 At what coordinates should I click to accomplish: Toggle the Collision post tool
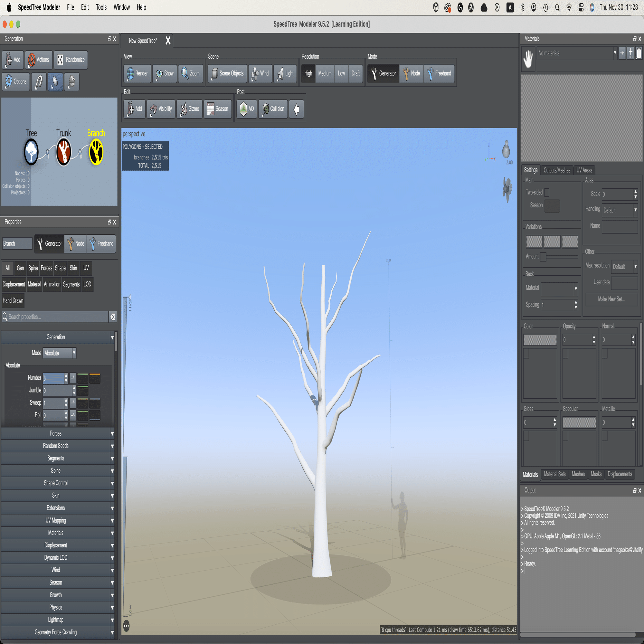273,109
